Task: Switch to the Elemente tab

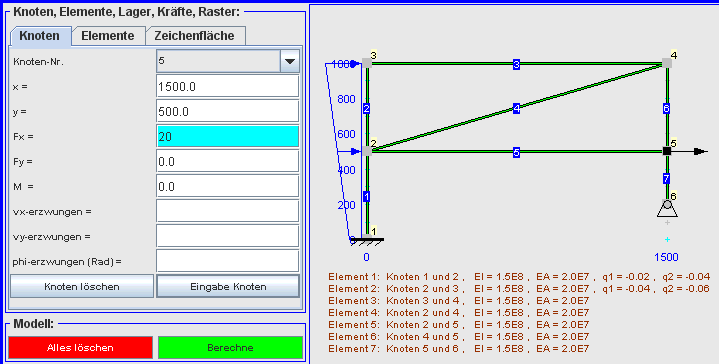Action: click(x=108, y=36)
